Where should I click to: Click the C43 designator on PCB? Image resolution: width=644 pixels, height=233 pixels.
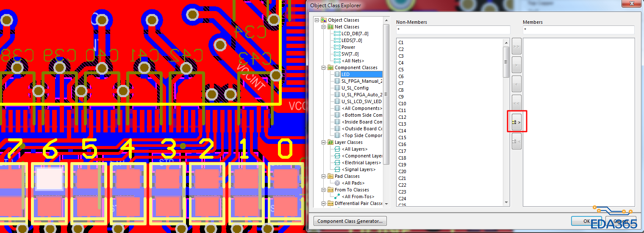(255, 58)
